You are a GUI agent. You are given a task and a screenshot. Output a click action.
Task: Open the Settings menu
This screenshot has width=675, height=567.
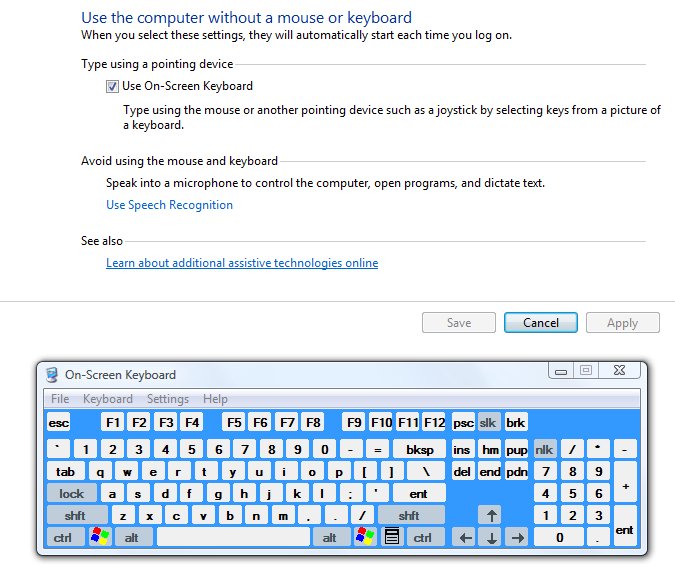167,399
